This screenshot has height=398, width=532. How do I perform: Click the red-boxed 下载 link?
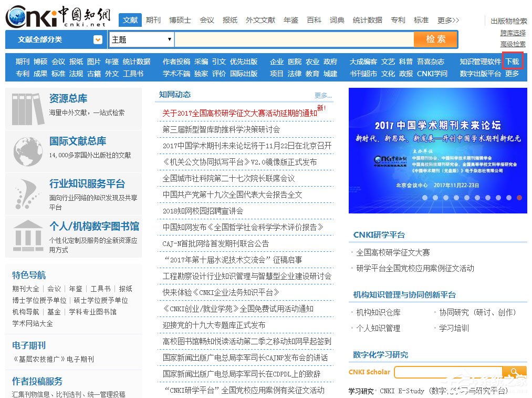coord(512,61)
